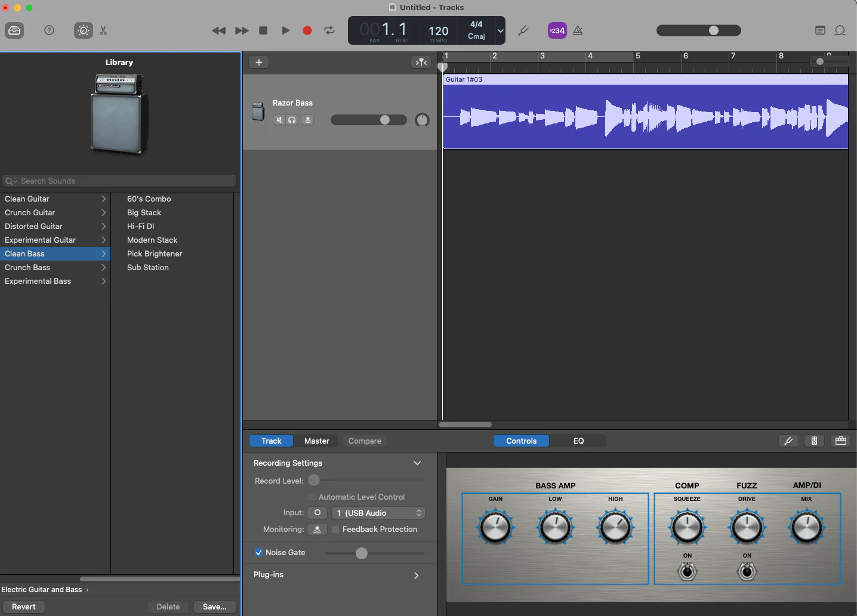Click the Save... button in Library
The image size is (857, 616).
[214, 606]
